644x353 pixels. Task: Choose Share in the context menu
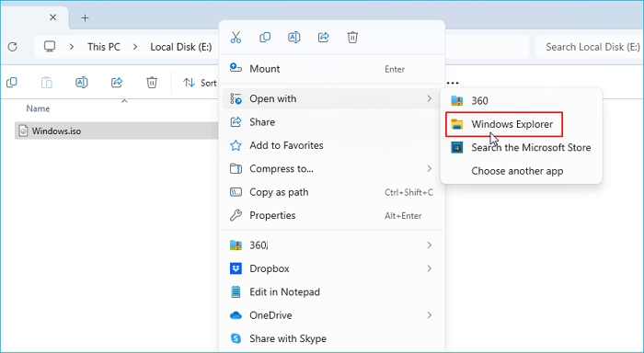[x=332, y=122]
